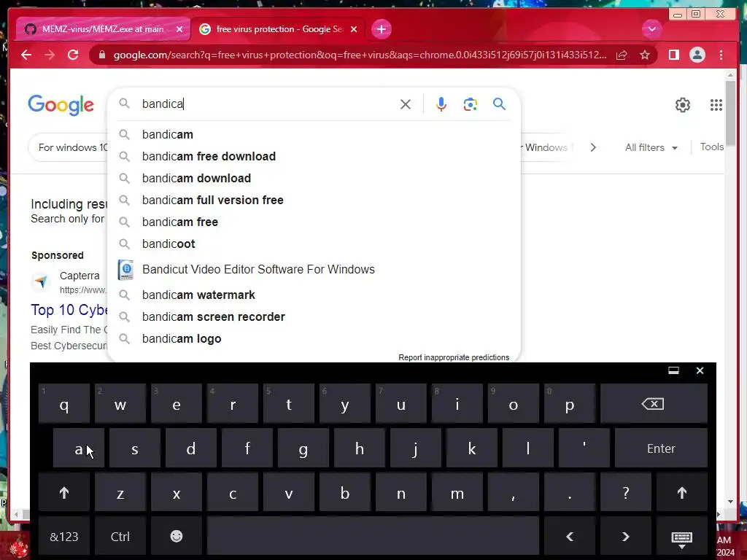The height and width of the screenshot is (560, 747).
Task: Search by image with Google Lens icon
Action: [x=471, y=104]
